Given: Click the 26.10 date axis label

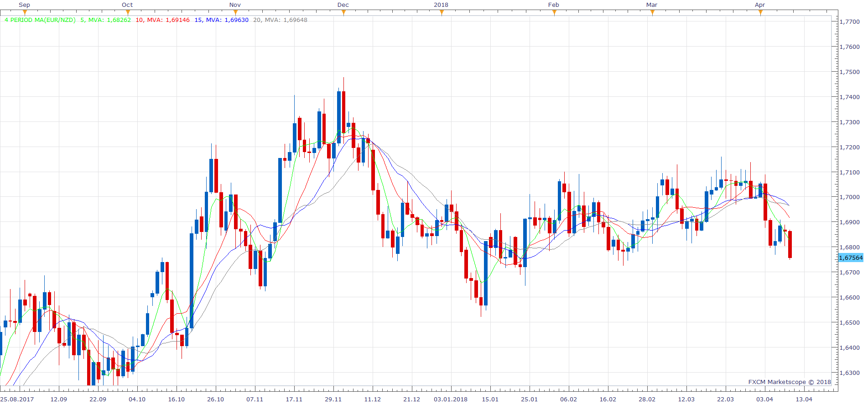Looking at the screenshot, I should click(215, 399).
